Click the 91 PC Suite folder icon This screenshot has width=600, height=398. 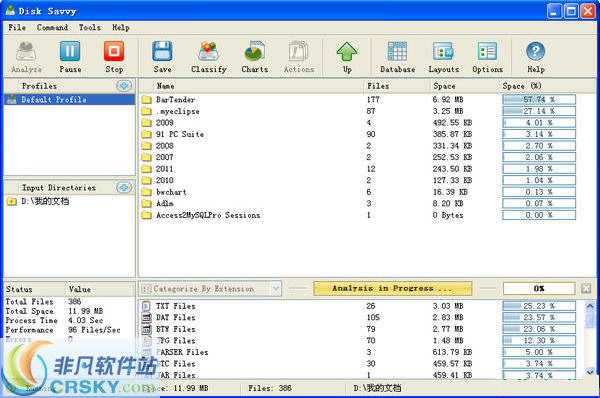click(x=146, y=134)
